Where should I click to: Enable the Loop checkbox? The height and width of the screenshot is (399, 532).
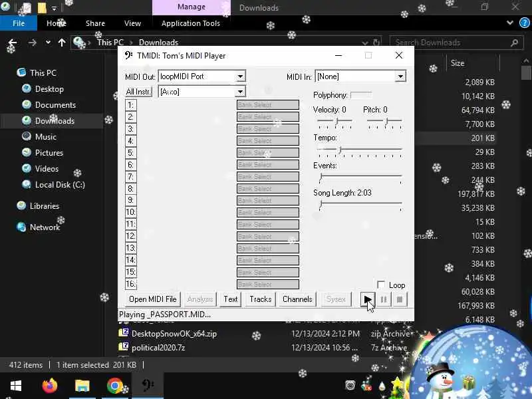pyautogui.click(x=381, y=285)
